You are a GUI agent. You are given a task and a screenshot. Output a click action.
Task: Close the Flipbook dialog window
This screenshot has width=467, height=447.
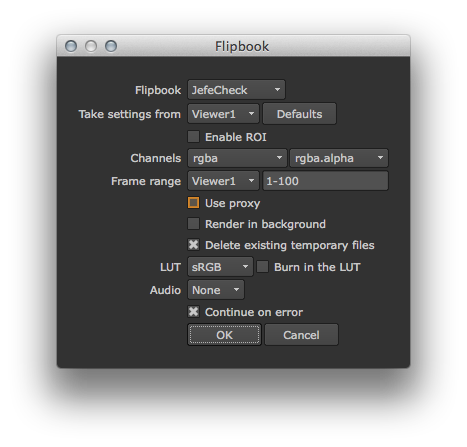click(71, 46)
